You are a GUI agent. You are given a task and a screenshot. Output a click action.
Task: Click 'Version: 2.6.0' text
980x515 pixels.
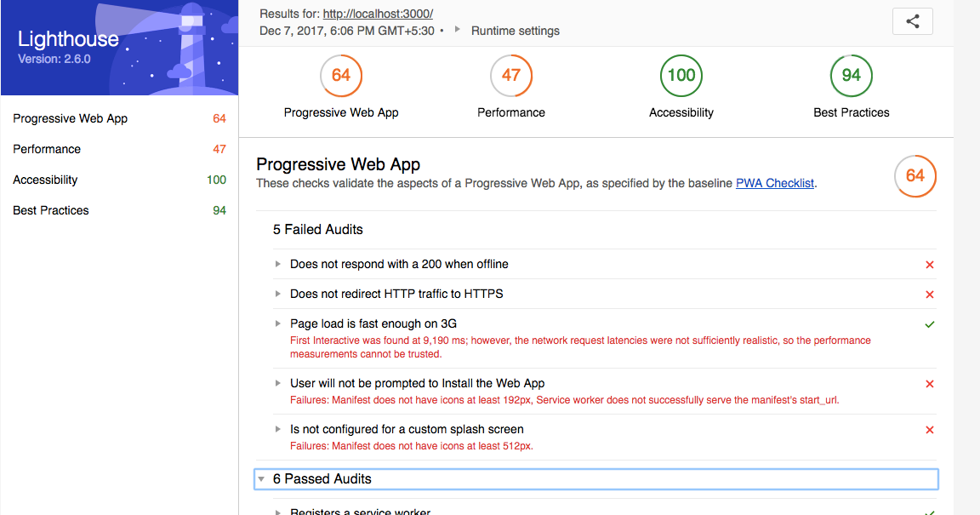[x=54, y=60]
